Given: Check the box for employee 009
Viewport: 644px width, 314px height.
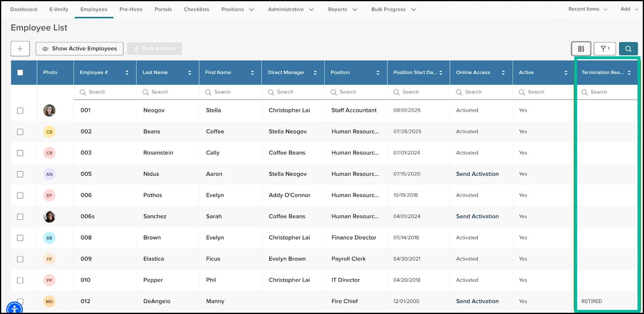Looking at the screenshot, I should pyautogui.click(x=20, y=259).
